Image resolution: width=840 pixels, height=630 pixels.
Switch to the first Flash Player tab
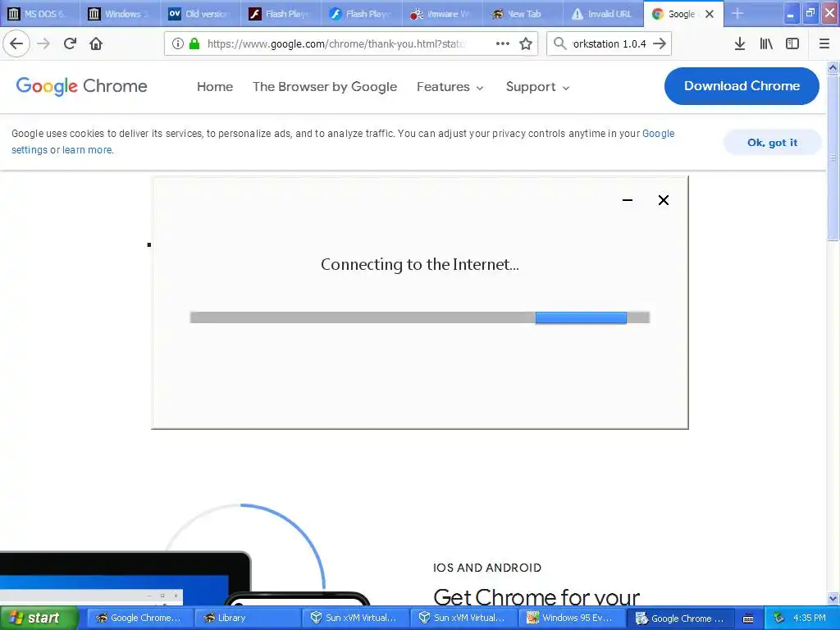pyautogui.click(x=281, y=14)
